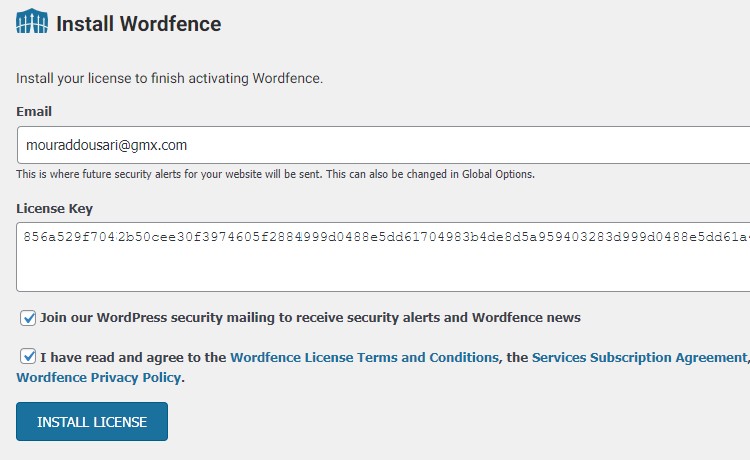Click the 'Install your license to finish' description
The image size is (750, 460).
pos(169,78)
